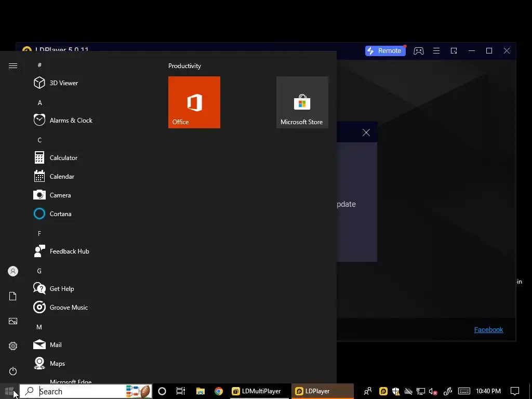Focus the taskbar Search box
This screenshot has height=399, width=532.
point(86,391)
